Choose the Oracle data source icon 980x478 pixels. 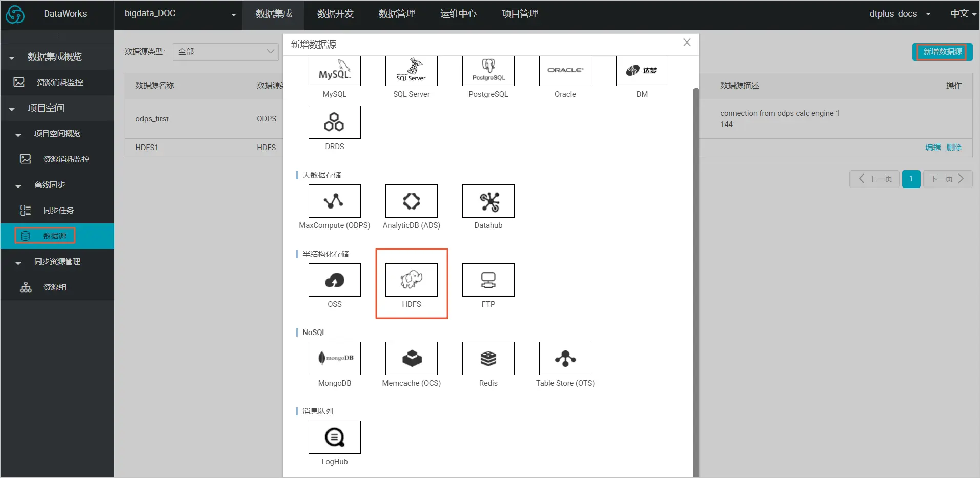click(x=565, y=71)
